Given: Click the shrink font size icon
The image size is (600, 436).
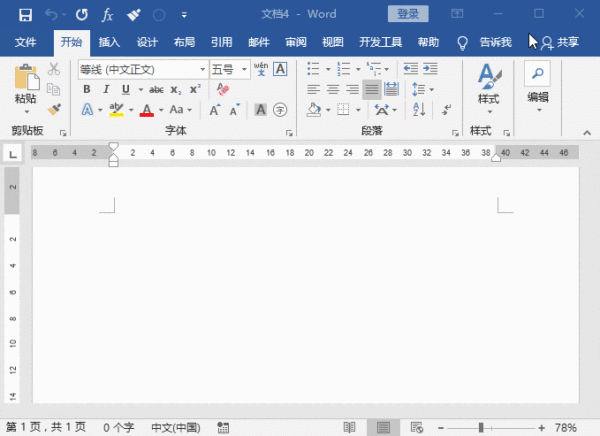Looking at the screenshot, I should click(234, 110).
